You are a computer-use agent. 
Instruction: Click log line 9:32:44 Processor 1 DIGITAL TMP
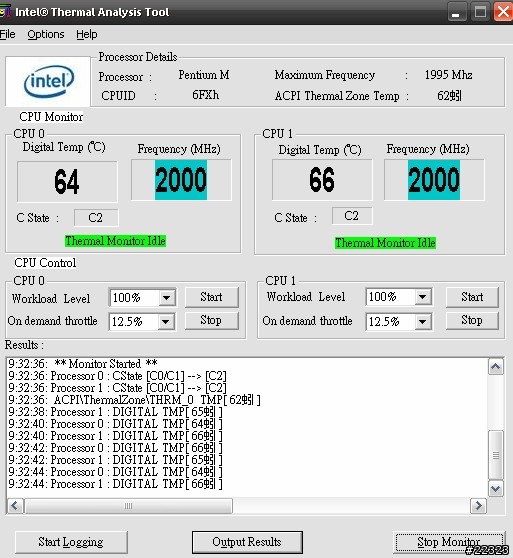115,484
